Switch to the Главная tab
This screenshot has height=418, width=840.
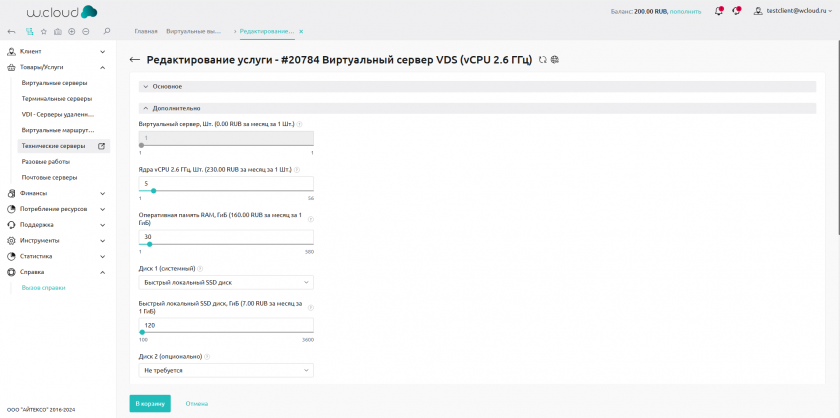pos(146,32)
